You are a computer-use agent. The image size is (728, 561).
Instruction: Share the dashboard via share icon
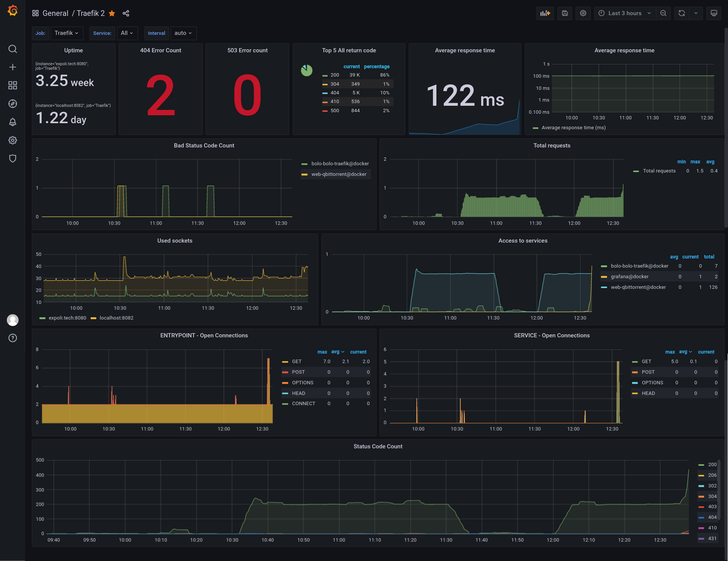click(x=126, y=13)
